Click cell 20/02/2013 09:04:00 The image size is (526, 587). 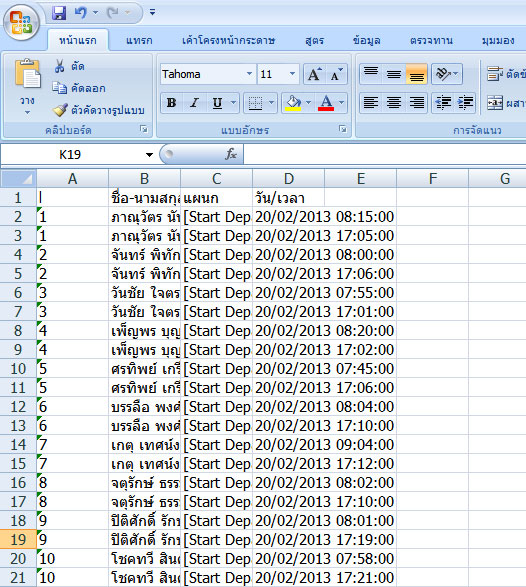(x=324, y=445)
